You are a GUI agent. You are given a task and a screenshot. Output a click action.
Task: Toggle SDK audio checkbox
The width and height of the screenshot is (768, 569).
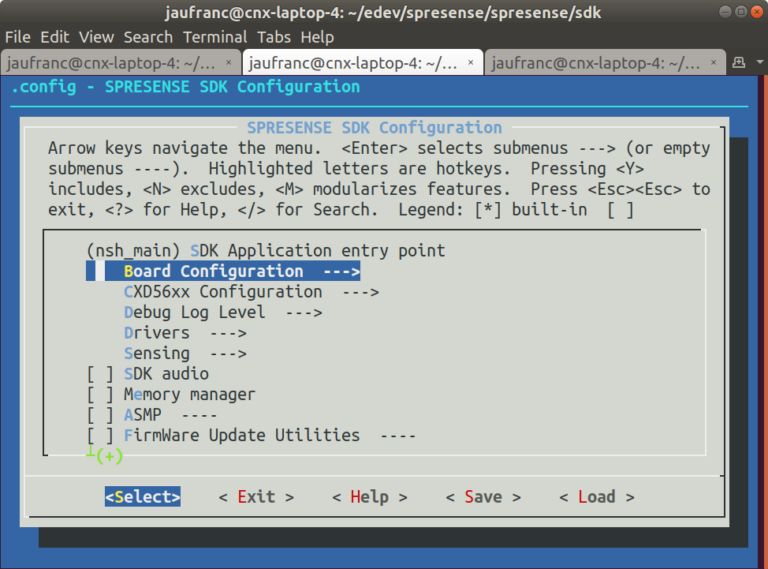tap(100, 374)
